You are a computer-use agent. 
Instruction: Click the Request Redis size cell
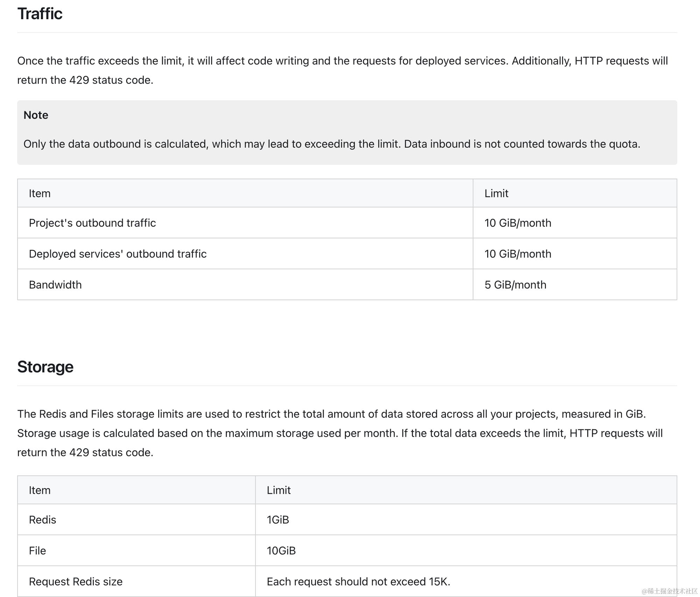click(x=76, y=582)
